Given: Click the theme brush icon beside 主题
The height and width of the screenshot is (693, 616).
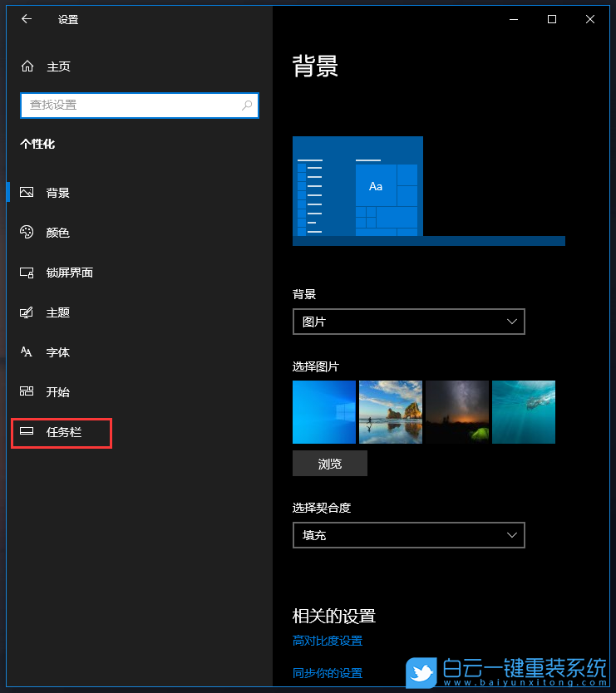Looking at the screenshot, I should click(27, 312).
